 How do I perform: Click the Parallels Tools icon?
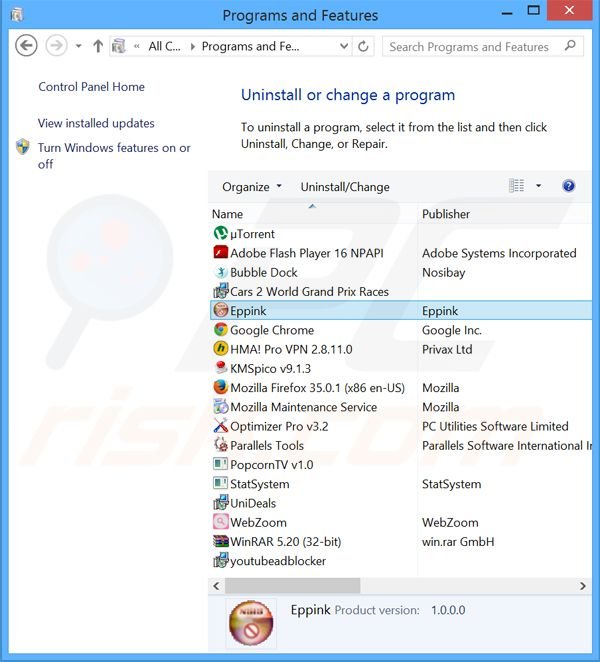pyautogui.click(x=220, y=445)
